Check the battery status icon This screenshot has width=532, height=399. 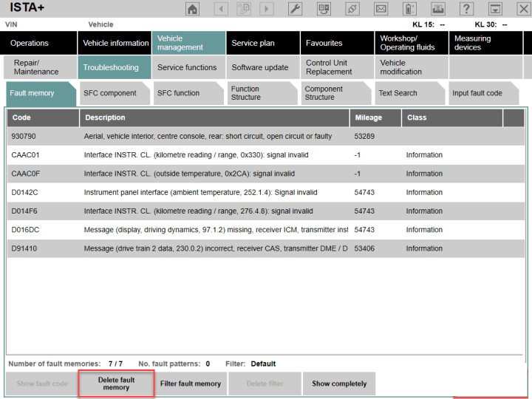(409, 9)
